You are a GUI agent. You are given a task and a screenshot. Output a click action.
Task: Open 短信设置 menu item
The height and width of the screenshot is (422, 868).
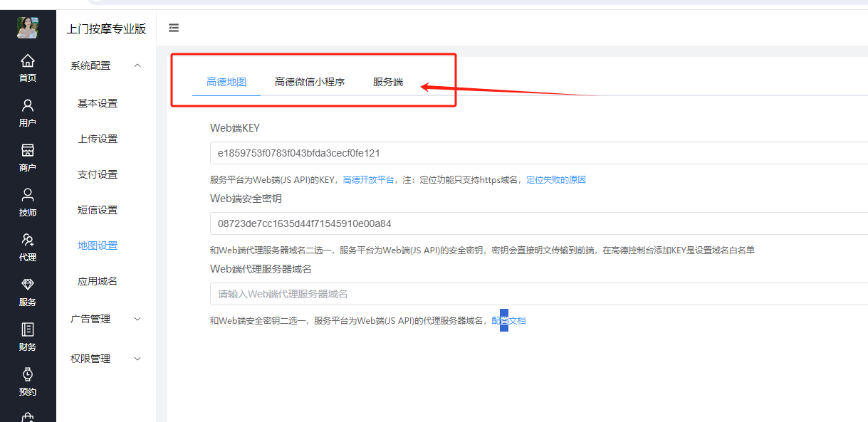[98, 210]
